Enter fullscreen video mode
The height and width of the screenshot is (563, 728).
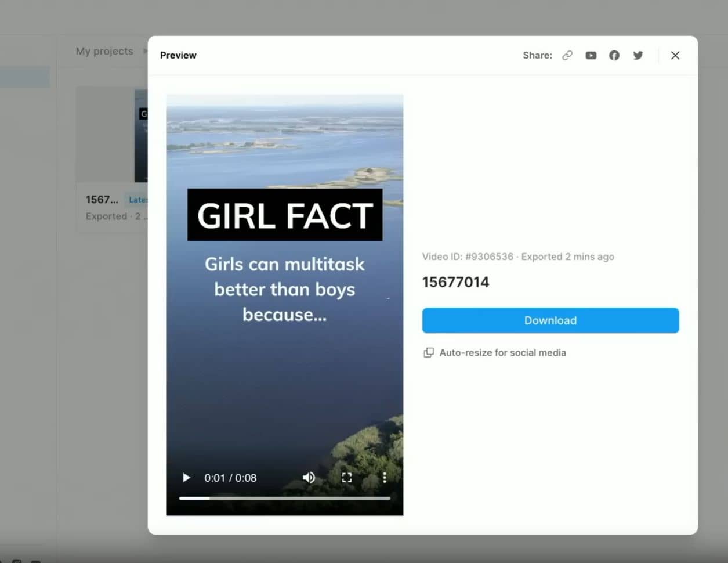pyautogui.click(x=346, y=478)
